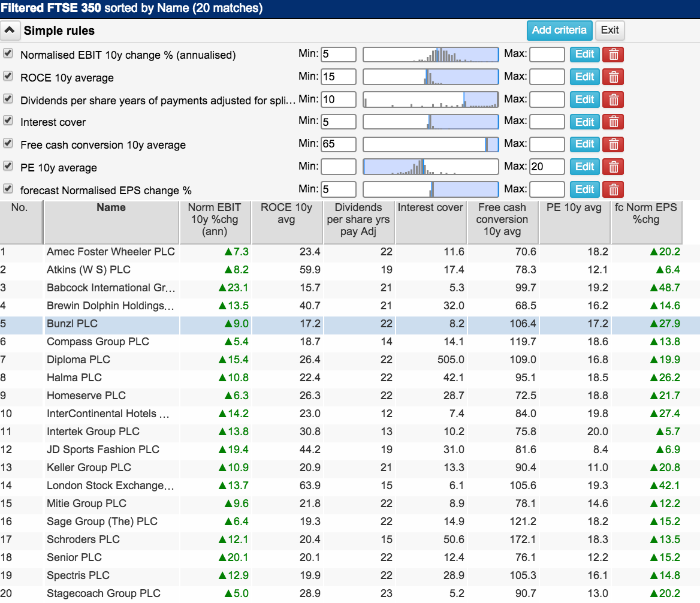The image size is (700, 603).
Task: Edit the Free cash conversion rule
Action: pos(584,144)
